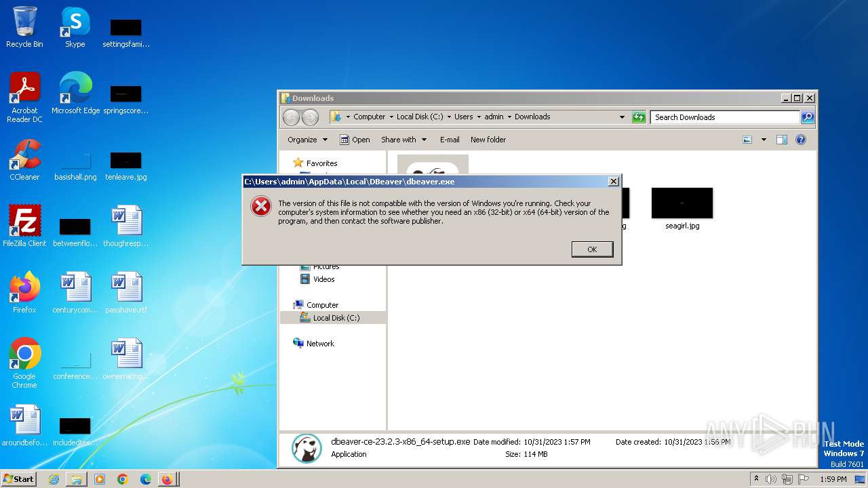Screen dimensions: 868x488
Task: Select the ownerrating... Word document on the desktop
Action: [125, 359]
